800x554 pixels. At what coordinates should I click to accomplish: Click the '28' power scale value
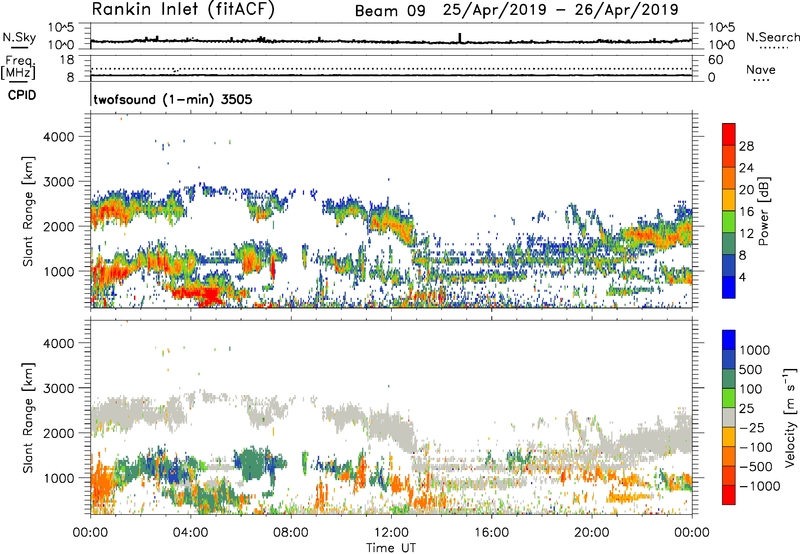coord(746,146)
